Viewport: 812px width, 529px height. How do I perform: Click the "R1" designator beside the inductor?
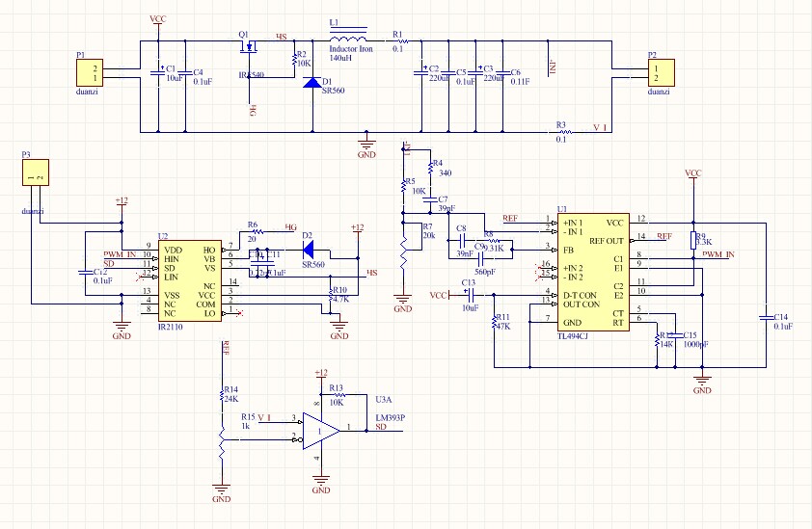[397, 34]
